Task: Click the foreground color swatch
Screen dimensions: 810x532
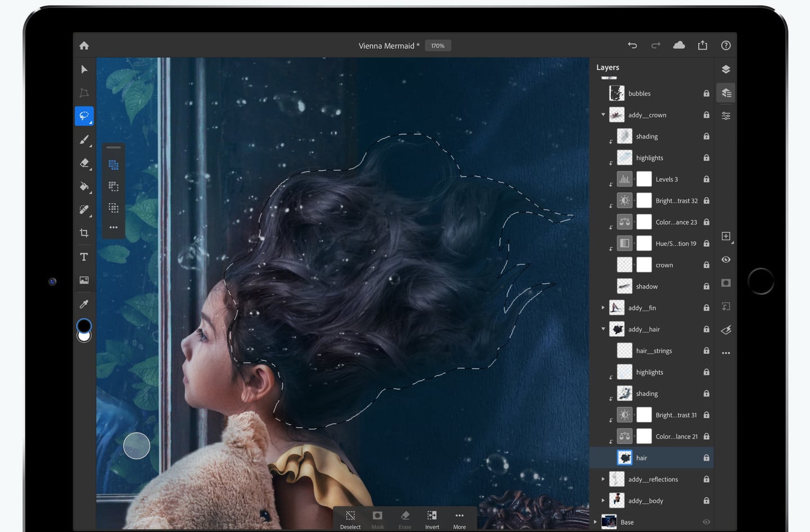Action: [84, 326]
